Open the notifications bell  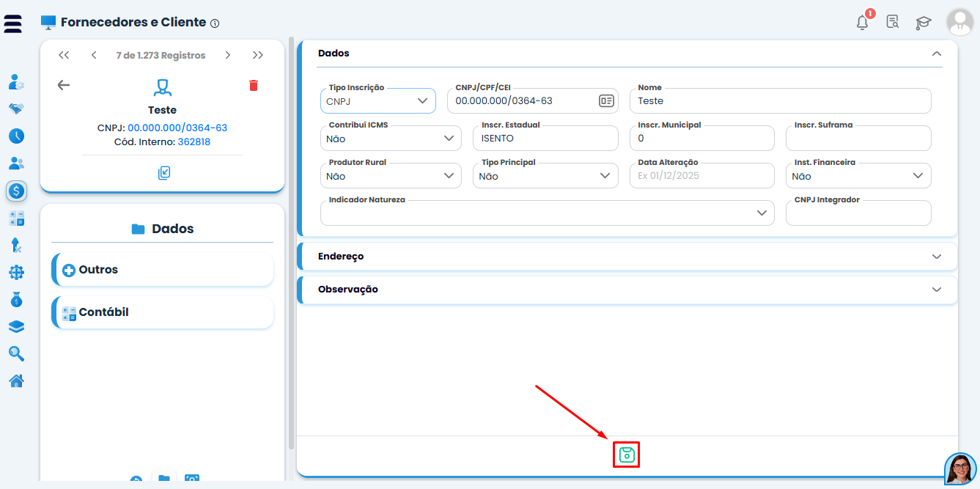pyautogui.click(x=862, y=22)
